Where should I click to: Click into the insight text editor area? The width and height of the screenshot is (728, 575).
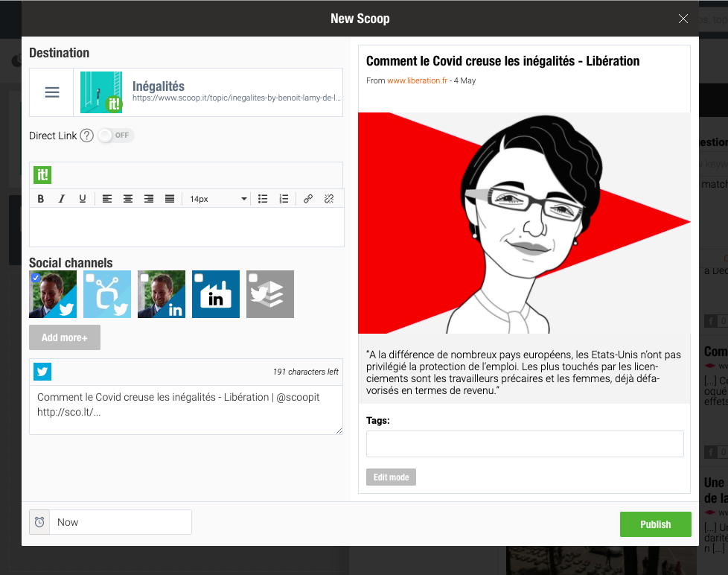pos(187,227)
